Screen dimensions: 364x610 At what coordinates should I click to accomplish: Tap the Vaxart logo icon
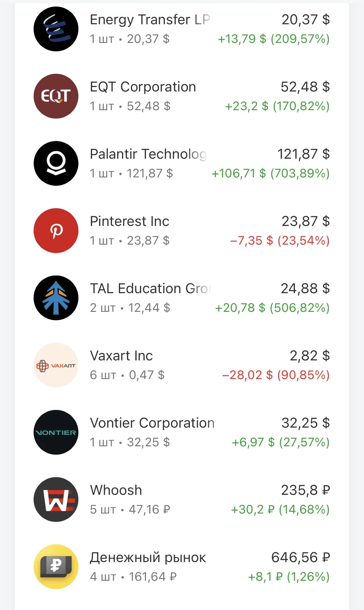tap(56, 365)
